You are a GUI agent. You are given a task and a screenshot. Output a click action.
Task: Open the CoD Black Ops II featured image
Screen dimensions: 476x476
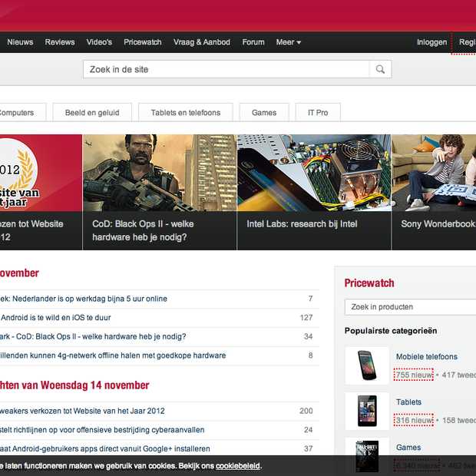(x=160, y=173)
